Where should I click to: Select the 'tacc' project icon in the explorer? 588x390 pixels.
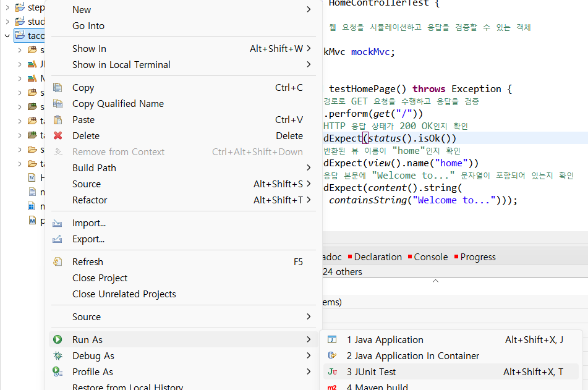point(20,35)
